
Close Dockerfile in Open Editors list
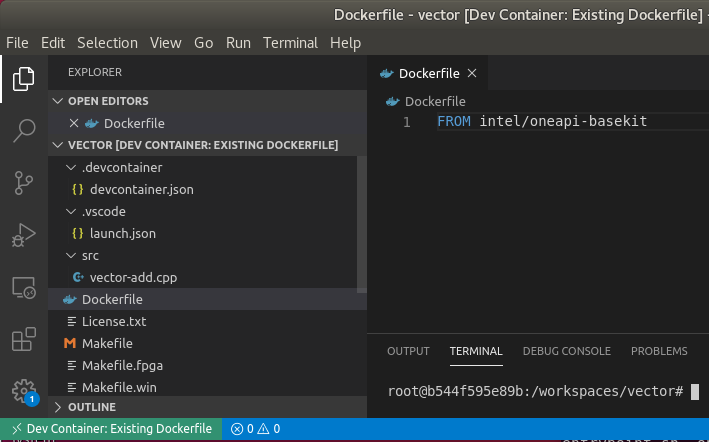[x=74, y=123]
